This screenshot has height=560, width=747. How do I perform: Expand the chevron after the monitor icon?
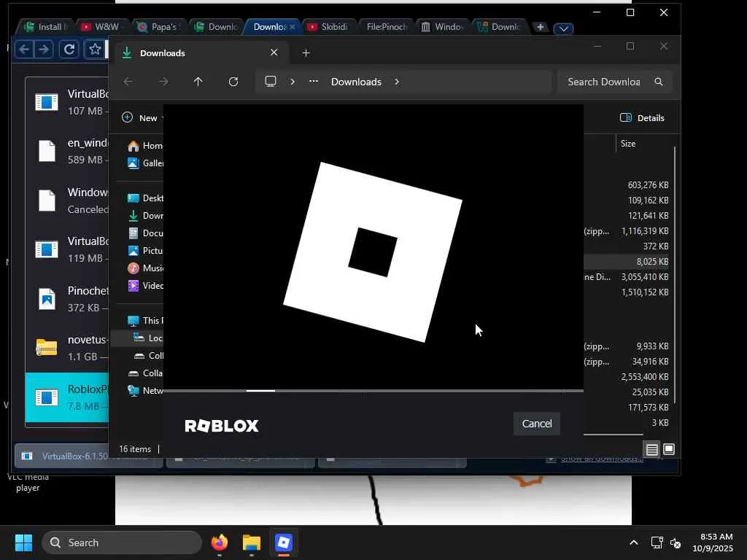coord(292,82)
